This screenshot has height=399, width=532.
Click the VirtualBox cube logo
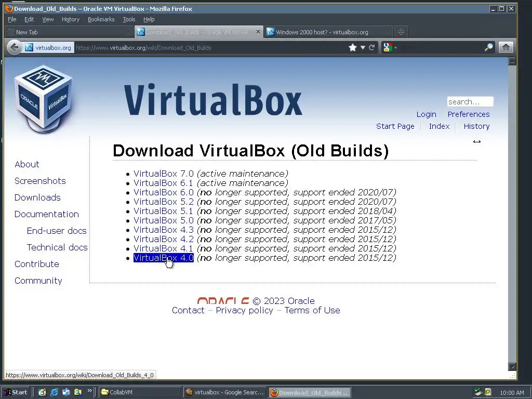coord(44,99)
